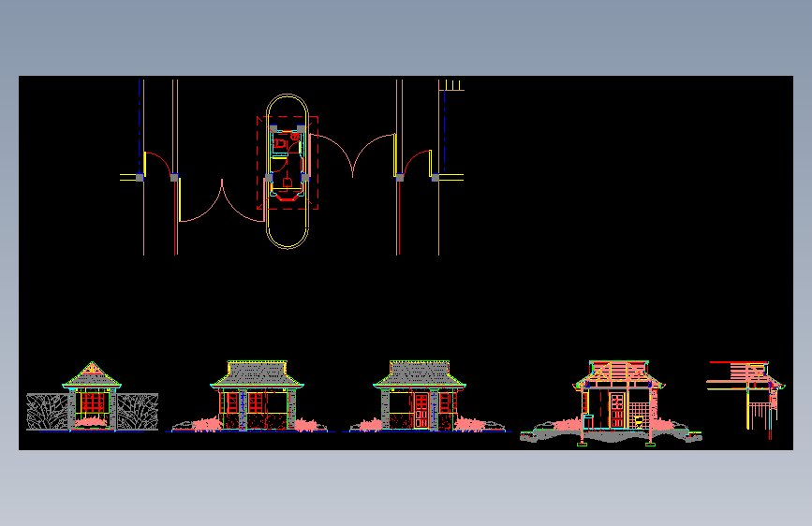Pick the blue dashed line on the right side of the plan
The image size is (812, 526).
pos(444,132)
